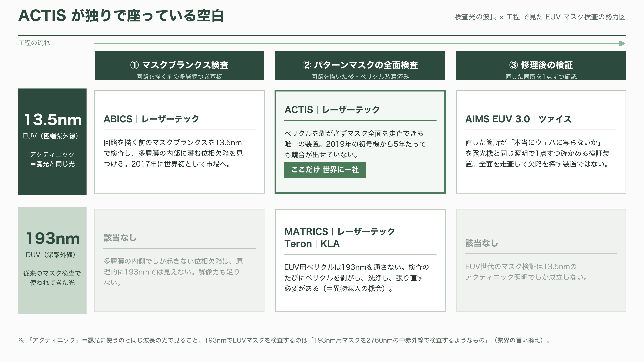Viewport: 644px width, 362px height.
Task: Click text '多層膜の内側でしか起きない位相欠陥は…'
Action: (173, 272)
